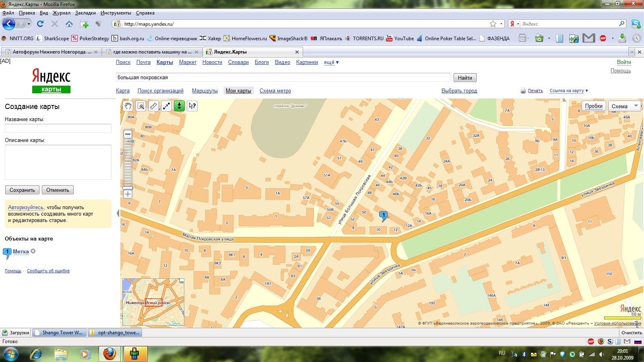Screen dimensions: 644x362
Task: Go to Firefox home page icon
Action: pos(69,24)
